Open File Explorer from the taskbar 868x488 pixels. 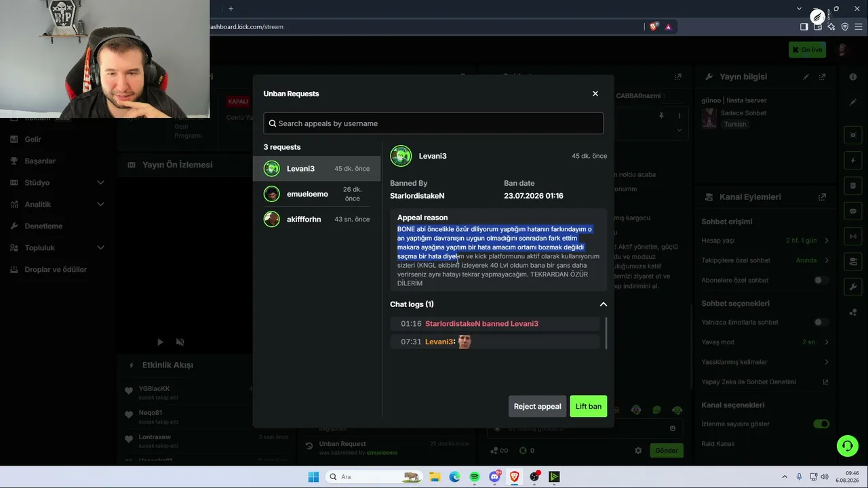(x=435, y=476)
